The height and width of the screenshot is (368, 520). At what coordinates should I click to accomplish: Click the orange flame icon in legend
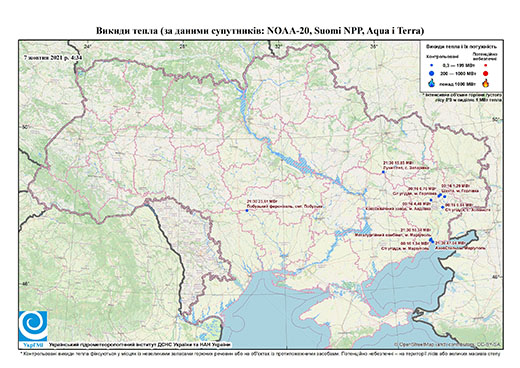(x=486, y=83)
